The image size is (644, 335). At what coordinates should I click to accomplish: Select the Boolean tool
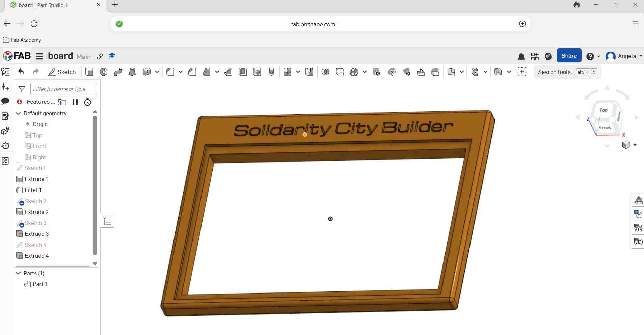(x=325, y=72)
